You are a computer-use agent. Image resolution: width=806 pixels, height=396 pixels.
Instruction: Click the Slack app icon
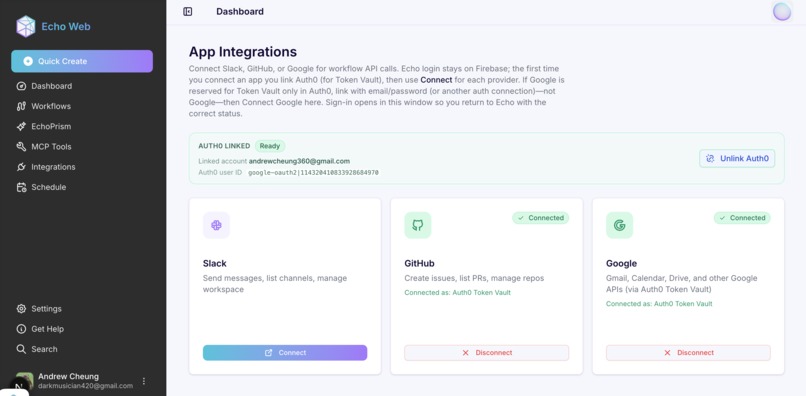tap(216, 225)
